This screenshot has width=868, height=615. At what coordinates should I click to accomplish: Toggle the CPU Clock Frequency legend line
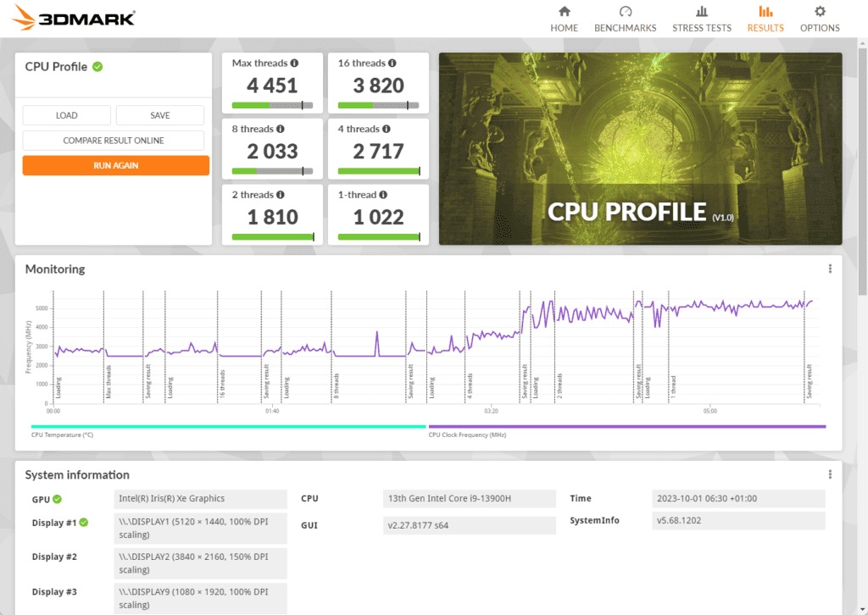[x=626, y=428]
